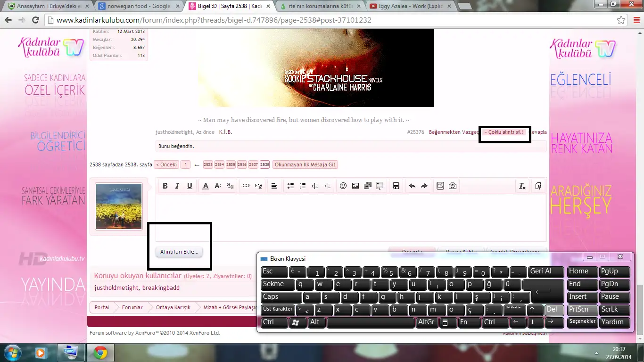This screenshot has width=644, height=362.
Task: Jump to page 1 in pagination
Action: tap(185, 165)
